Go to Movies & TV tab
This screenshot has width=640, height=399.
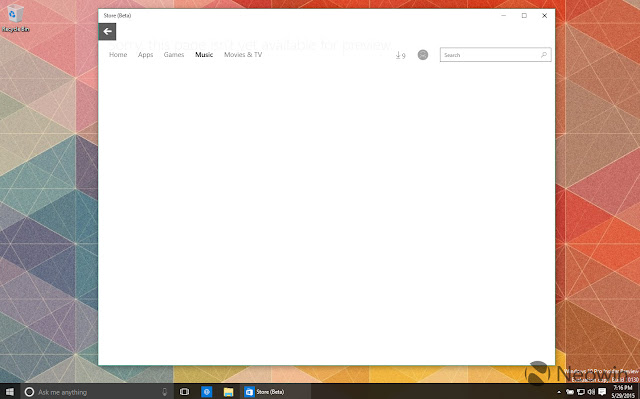(x=243, y=55)
